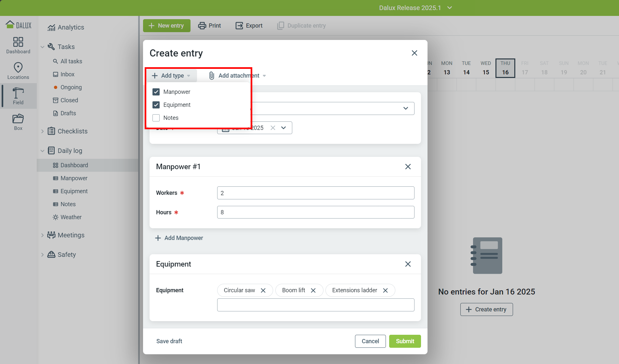
Task: Remove Boom lift equipment tag
Action: pos(313,290)
